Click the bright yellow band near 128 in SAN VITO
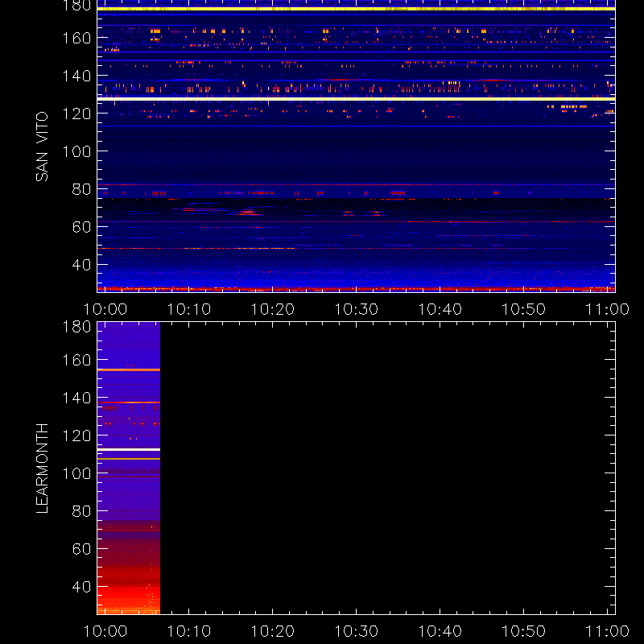 click(356, 99)
